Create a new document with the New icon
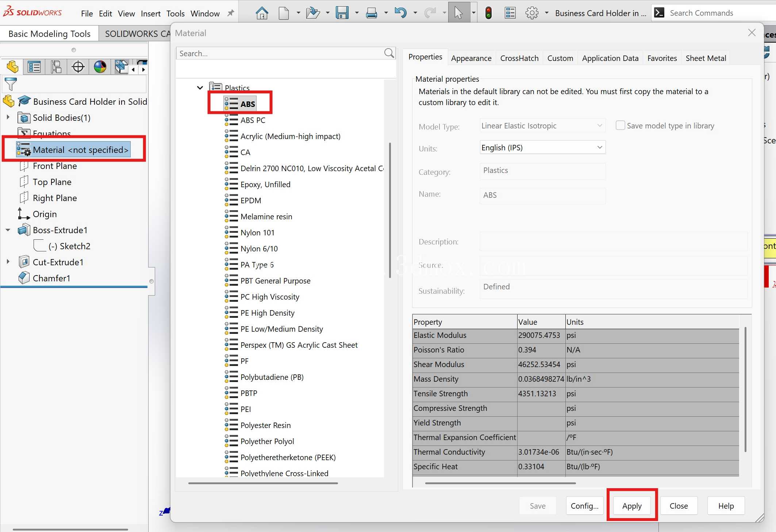The image size is (776, 532). 284,13
